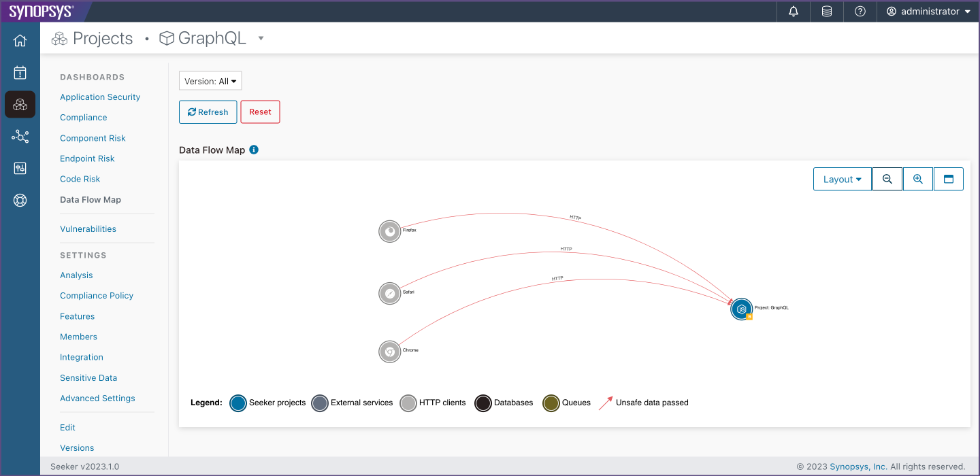Open the Versions link
Screen dimensions: 980x476
coord(77,448)
